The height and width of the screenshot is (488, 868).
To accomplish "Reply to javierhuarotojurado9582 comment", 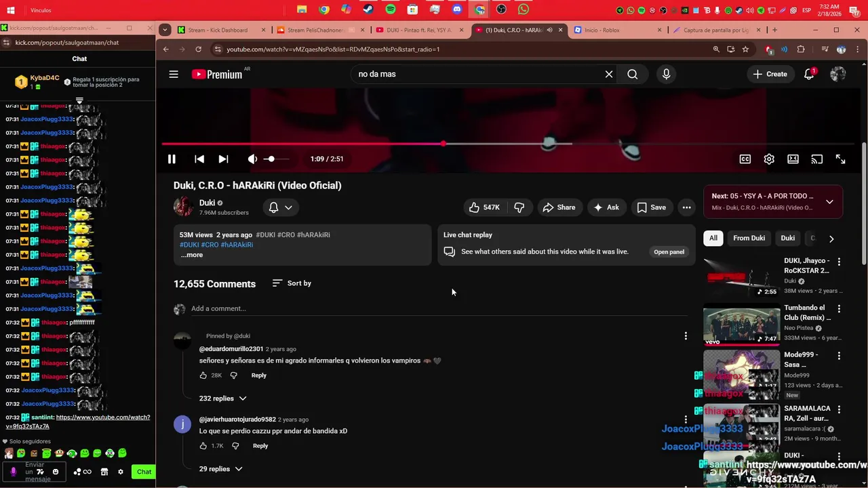I will pos(260,446).
